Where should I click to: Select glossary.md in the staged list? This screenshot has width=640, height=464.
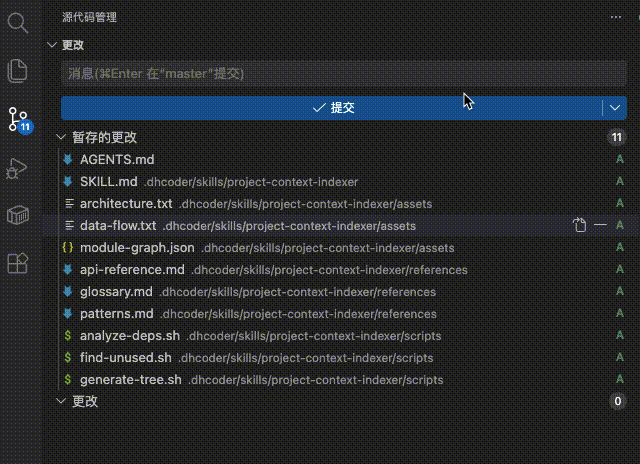pos(116,292)
